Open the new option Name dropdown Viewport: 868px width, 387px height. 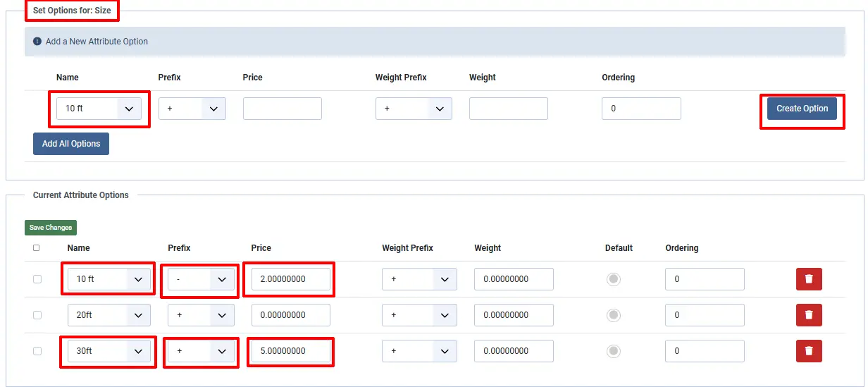click(99, 109)
